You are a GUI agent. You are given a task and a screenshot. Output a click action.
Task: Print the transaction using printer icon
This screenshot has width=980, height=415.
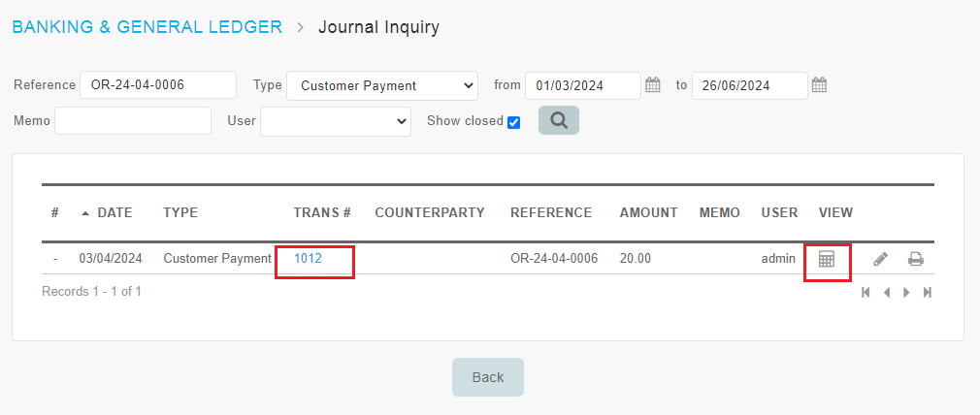[915, 259]
